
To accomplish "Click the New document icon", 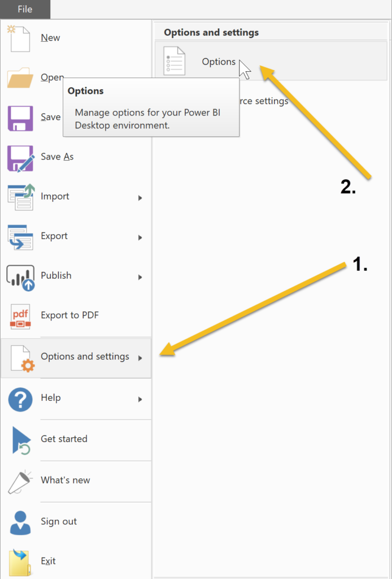I will (20, 39).
